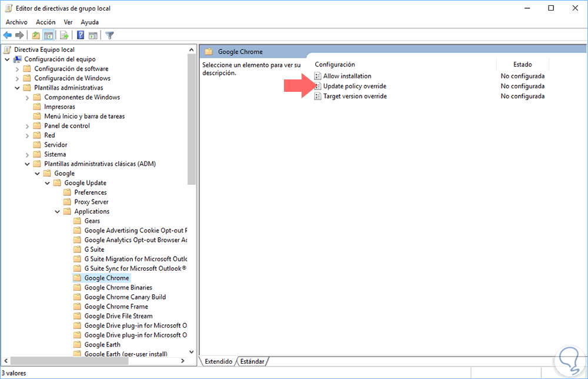Expand the Red tree node
Viewport: 588px width, 379px height.
[x=28, y=135]
